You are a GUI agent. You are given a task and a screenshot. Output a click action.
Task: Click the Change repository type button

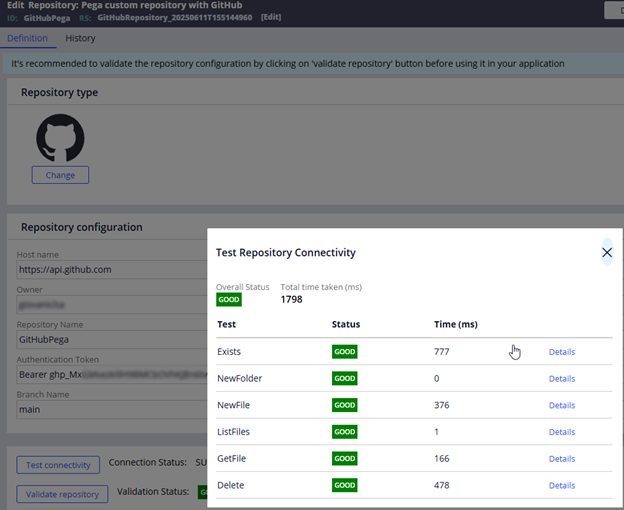tap(60, 175)
